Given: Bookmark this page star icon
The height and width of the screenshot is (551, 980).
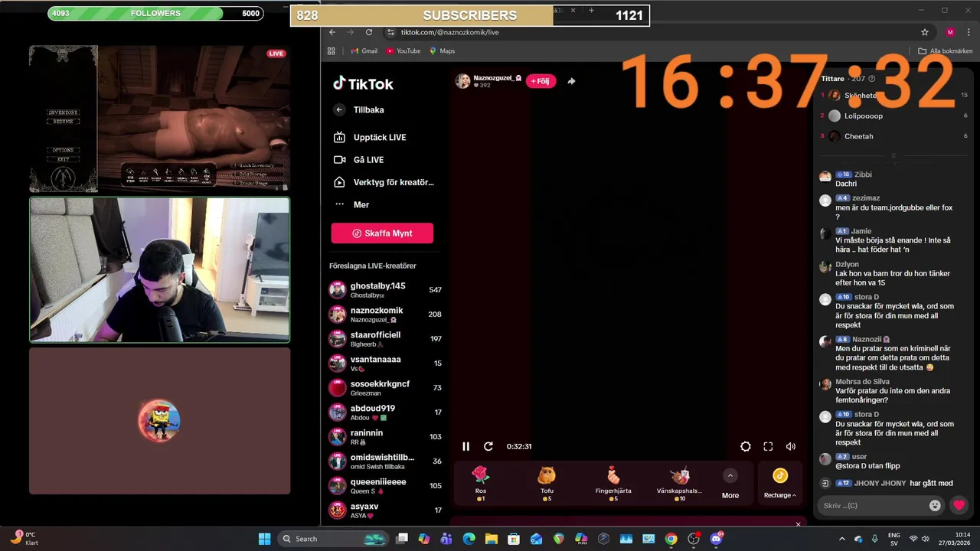Looking at the screenshot, I should (x=925, y=32).
